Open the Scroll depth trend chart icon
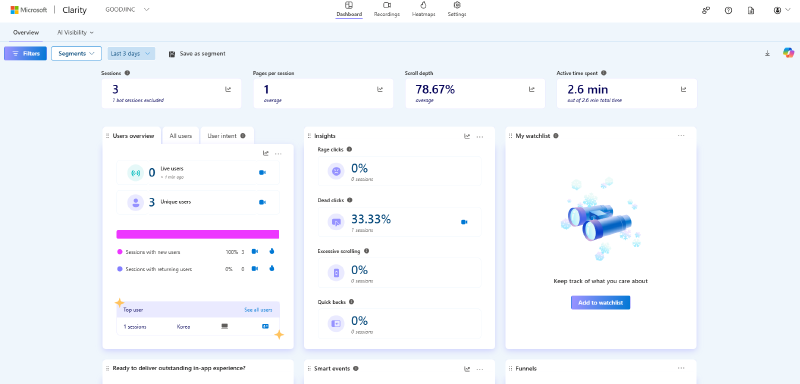Screen dimensions: 800x384 tap(532, 89)
